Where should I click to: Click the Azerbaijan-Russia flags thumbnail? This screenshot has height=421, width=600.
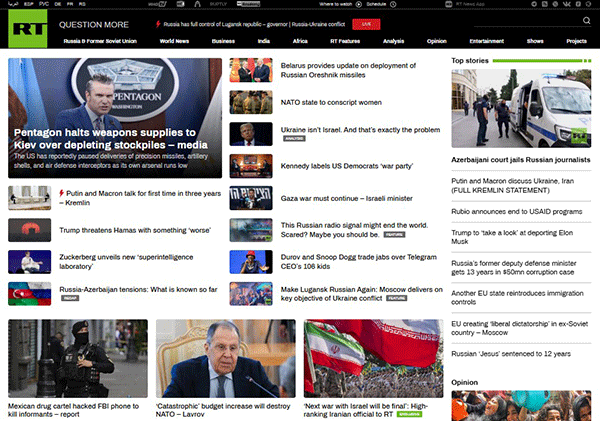point(29,294)
